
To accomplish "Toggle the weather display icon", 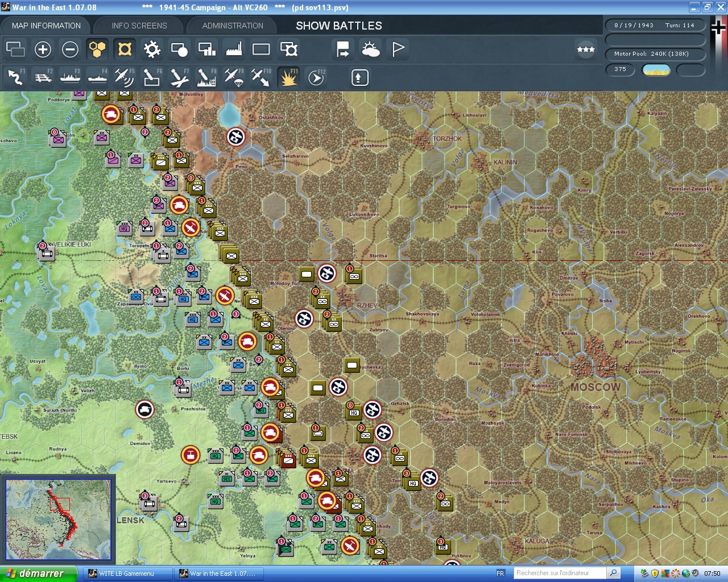I will tap(371, 49).
